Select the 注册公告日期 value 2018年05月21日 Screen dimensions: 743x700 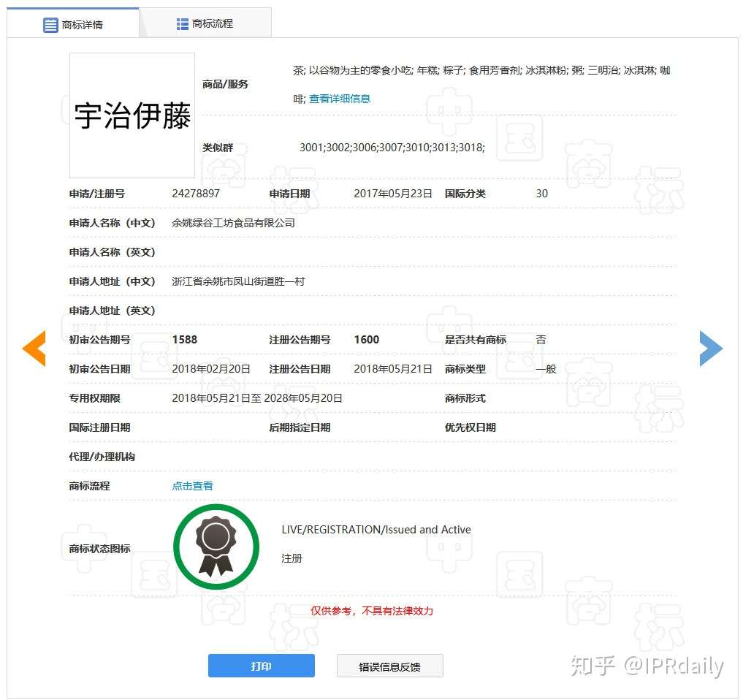tap(393, 369)
